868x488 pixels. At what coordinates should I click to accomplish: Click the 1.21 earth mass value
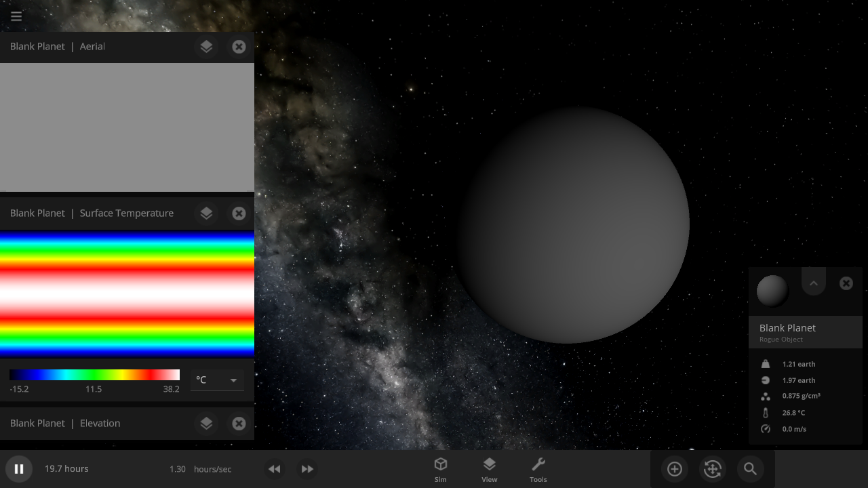(799, 364)
